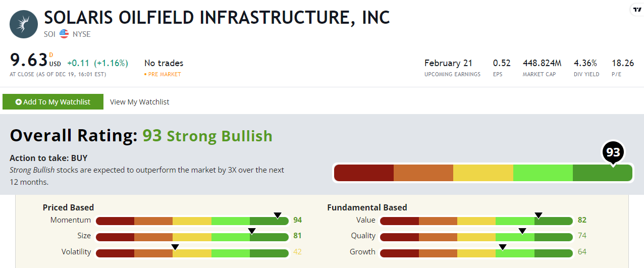Click the February 21 upcoming earnings date
Screen dimensions: 644x268
point(448,63)
